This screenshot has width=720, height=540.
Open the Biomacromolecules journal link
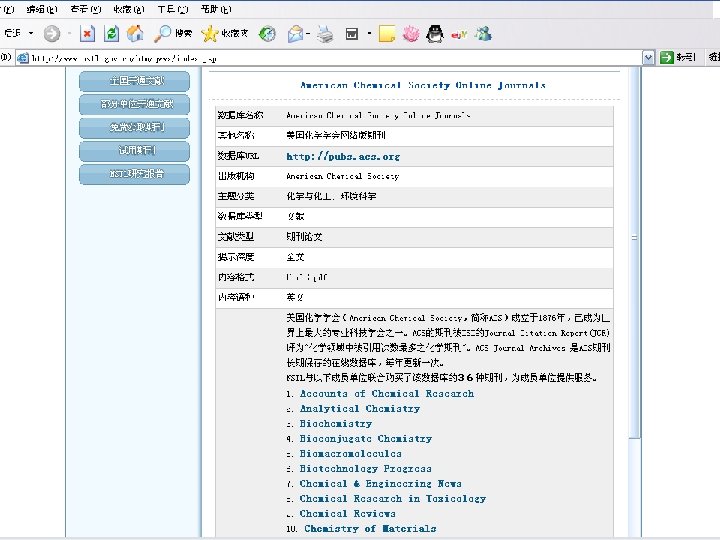point(350,454)
